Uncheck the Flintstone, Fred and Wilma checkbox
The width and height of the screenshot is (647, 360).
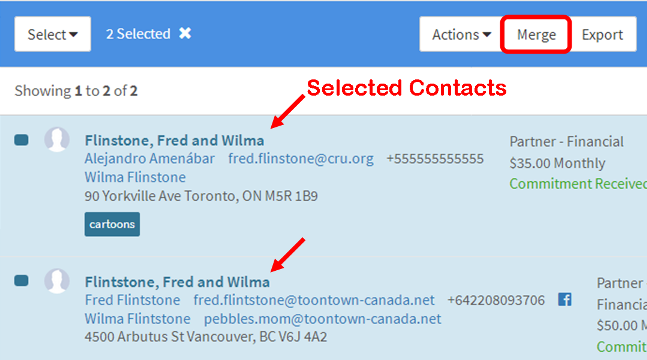pyautogui.click(x=21, y=281)
